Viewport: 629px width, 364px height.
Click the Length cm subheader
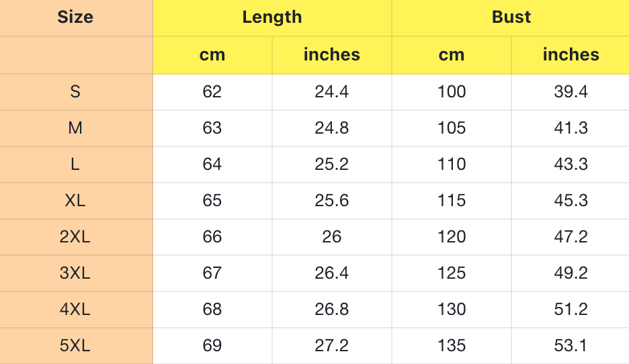click(212, 55)
